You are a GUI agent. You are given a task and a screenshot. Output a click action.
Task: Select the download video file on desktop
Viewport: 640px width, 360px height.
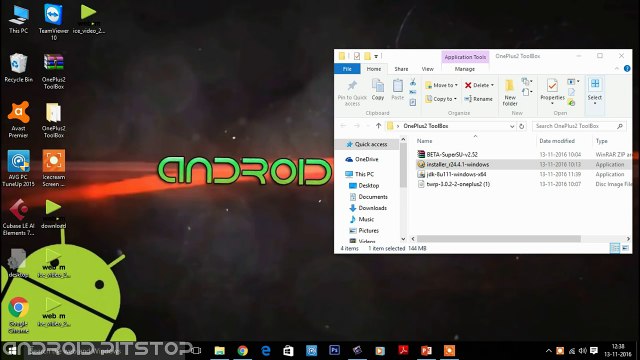click(x=53, y=214)
